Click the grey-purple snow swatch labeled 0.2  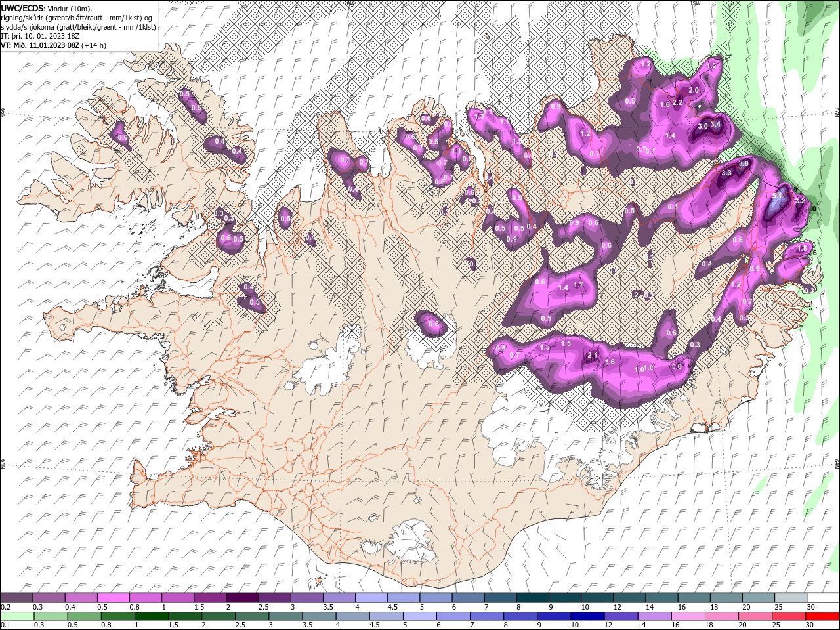coord(17,598)
